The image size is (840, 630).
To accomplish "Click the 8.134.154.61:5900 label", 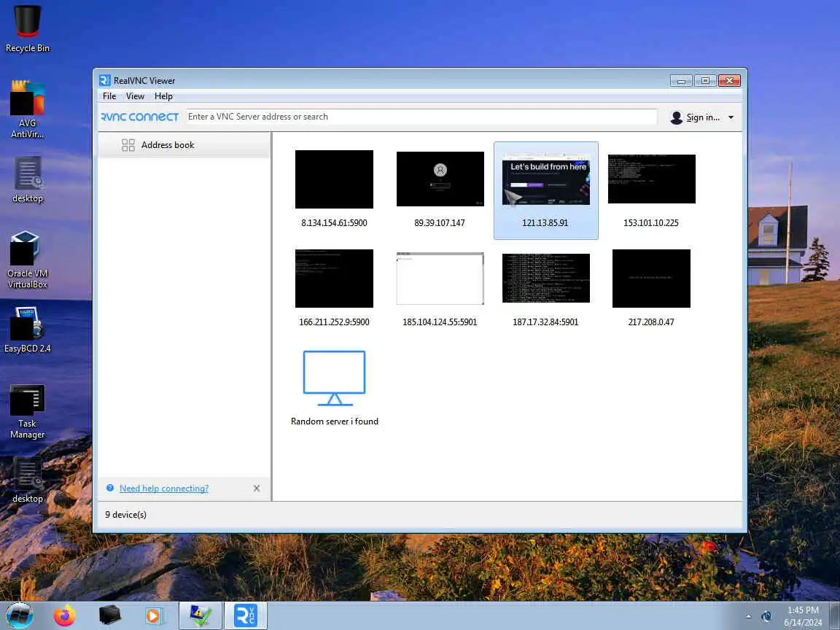I will (334, 223).
